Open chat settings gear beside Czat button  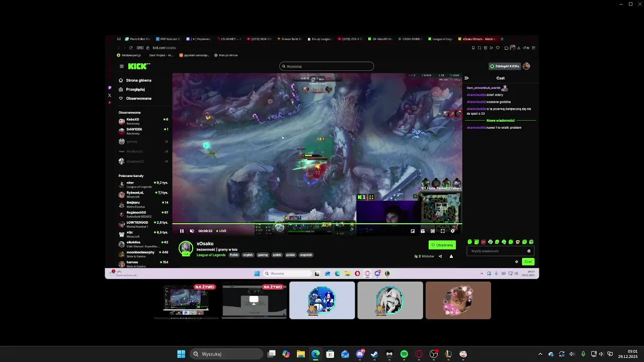(x=516, y=261)
